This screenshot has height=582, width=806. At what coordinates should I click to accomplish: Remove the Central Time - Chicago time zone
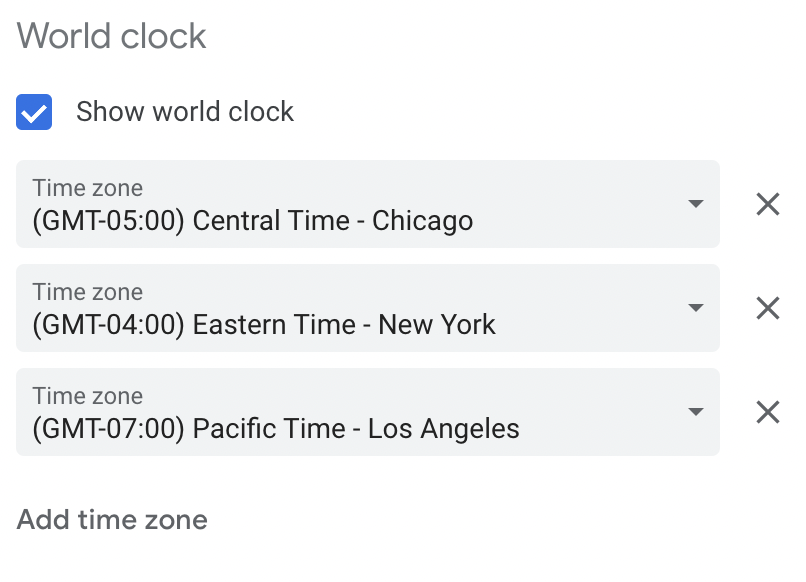point(767,205)
